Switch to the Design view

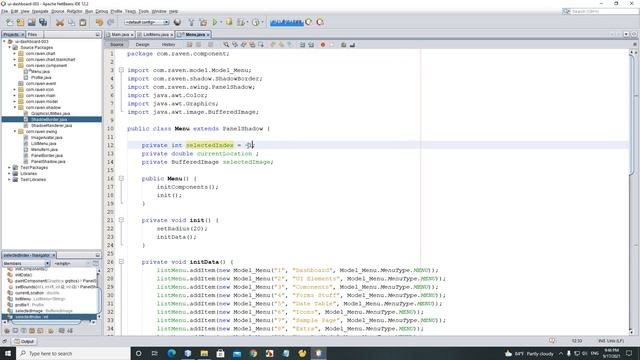click(142, 44)
